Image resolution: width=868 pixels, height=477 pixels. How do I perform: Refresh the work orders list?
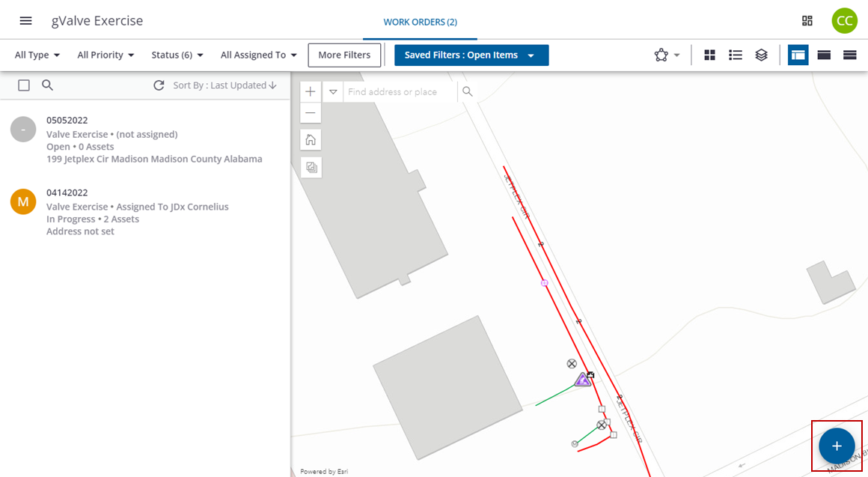click(159, 85)
